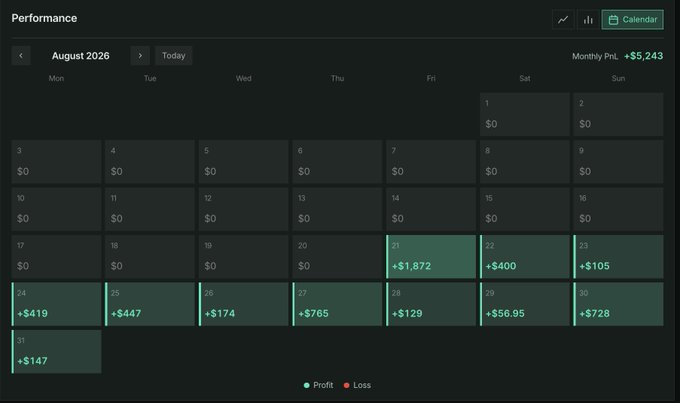Click day 19 calendar cell

pyautogui.click(x=244, y=257)
